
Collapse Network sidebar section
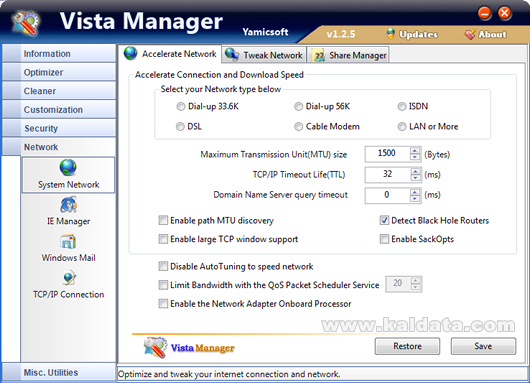coord(59,147)
